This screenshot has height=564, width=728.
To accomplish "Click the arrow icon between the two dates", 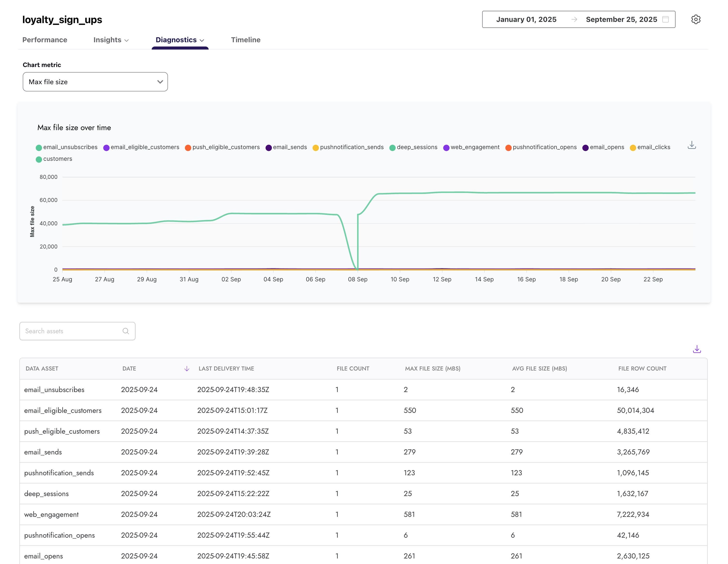I will tap(574, 19).
